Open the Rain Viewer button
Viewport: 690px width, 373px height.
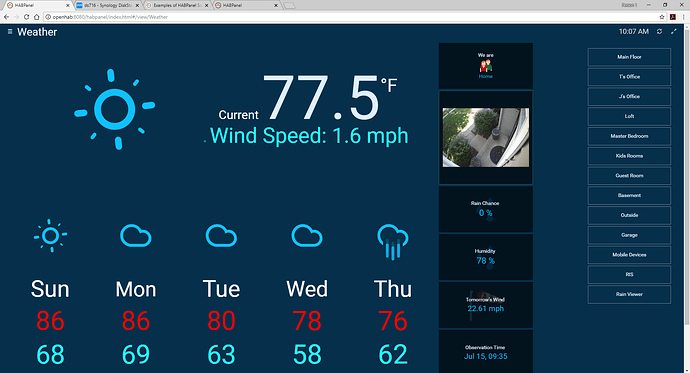click(x=629, y=294)
